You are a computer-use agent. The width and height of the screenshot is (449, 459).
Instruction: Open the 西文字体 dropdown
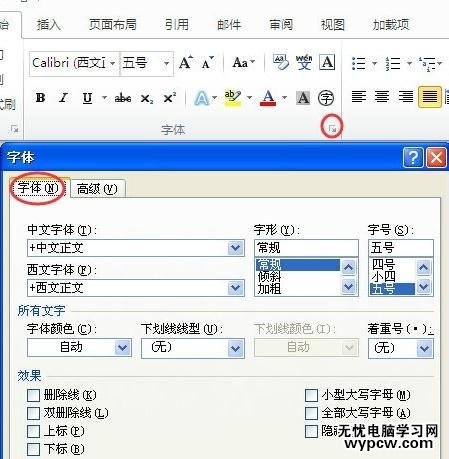pyautogui.click(x=235, y=288)
